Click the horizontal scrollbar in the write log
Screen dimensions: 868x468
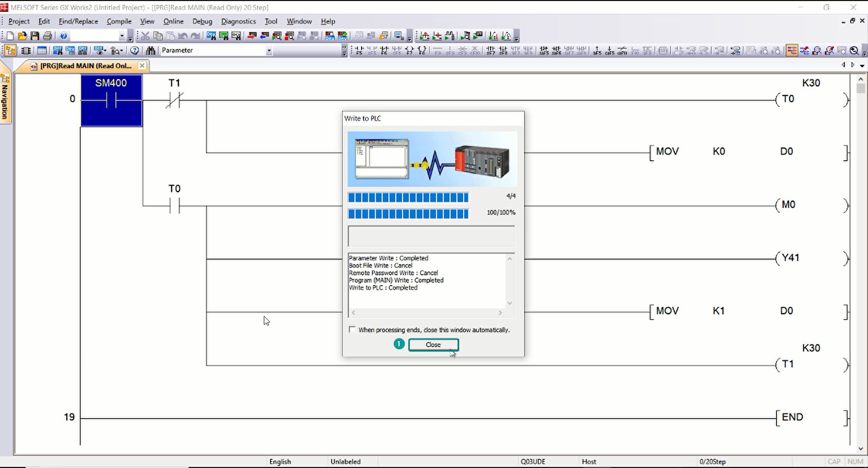(426, 312)
